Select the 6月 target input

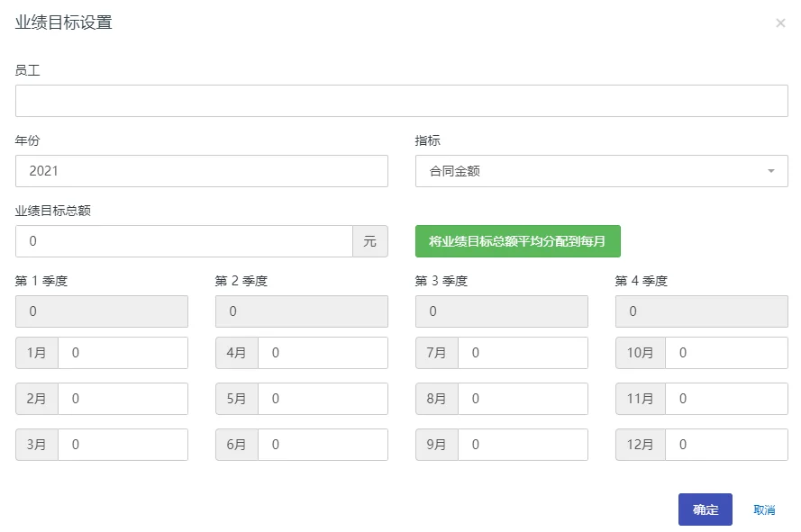323,445
